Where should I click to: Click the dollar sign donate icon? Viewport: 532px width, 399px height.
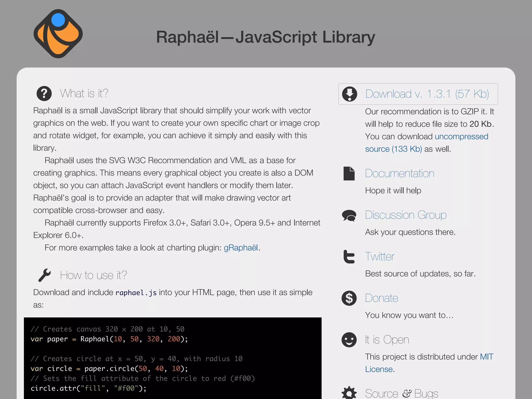coord(349,298)
